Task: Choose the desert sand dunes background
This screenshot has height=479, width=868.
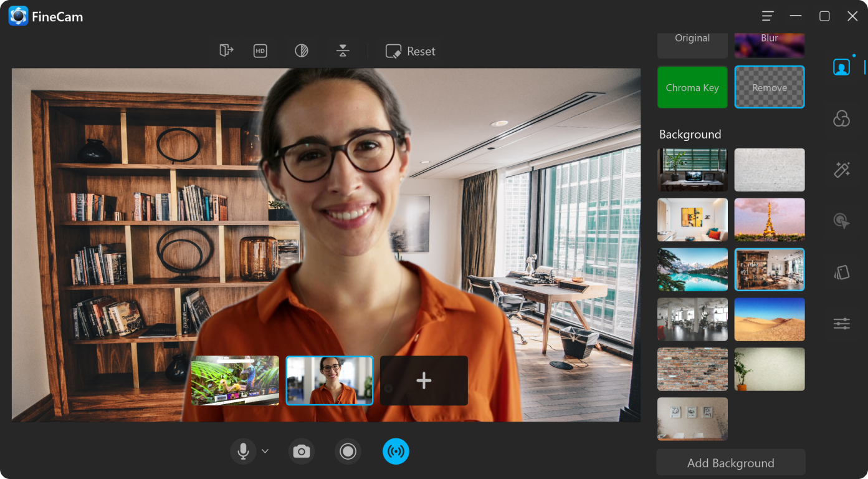Action: pos(770,319)
